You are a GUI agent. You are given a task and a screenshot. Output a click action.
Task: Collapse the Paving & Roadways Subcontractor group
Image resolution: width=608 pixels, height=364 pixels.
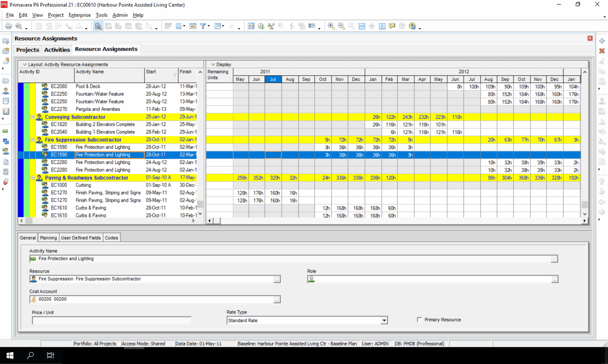coord(33,178)
